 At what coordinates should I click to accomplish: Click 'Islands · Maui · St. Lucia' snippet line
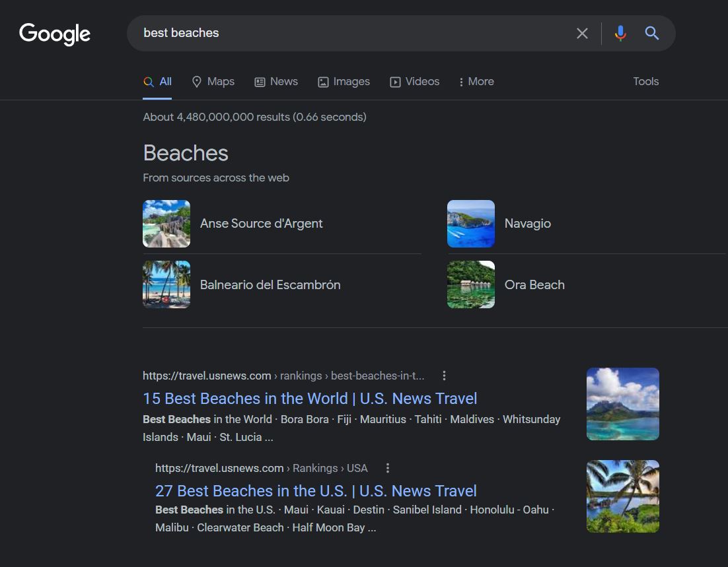click(207, 437)
